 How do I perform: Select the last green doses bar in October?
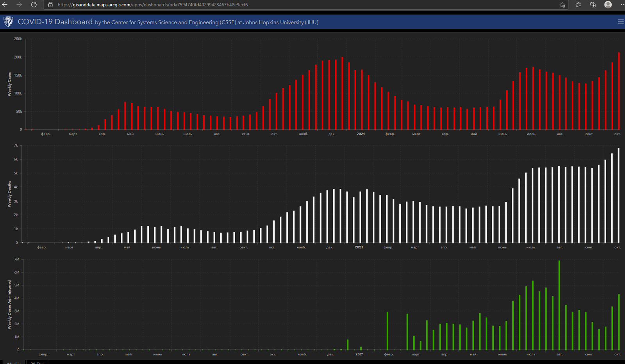(x=619, y=322)
